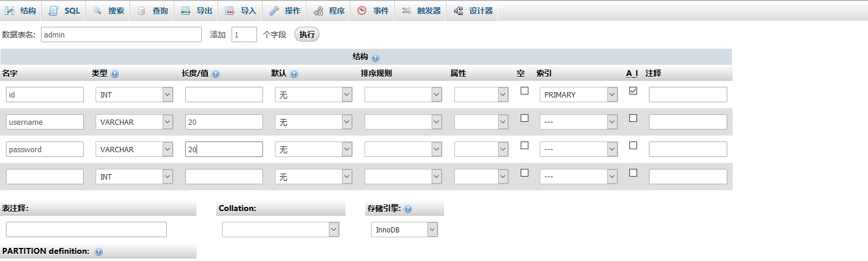Click the 添加 field count input

coord(244,34)
